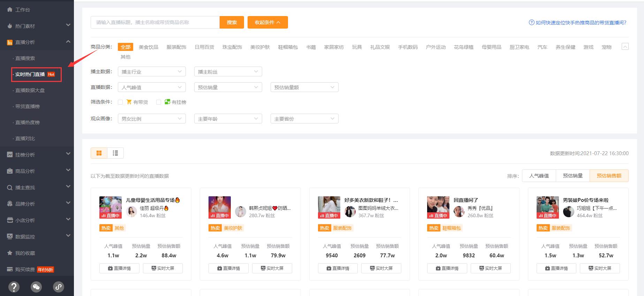The height and width of the screenshot is (296, 644).
Task: Open 好多美衣新款和鞋子 live thumbnail
Action: point(329,207)
